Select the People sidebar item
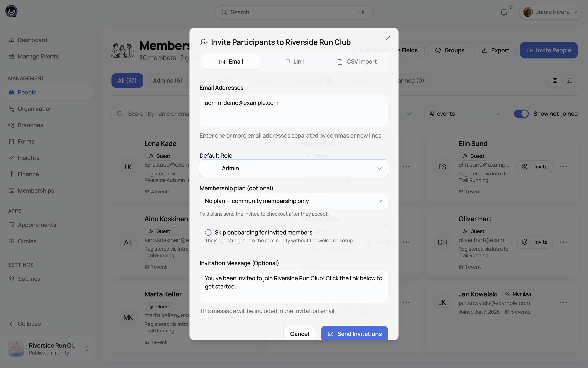This screenshot has height=368, width=588. 49,92
